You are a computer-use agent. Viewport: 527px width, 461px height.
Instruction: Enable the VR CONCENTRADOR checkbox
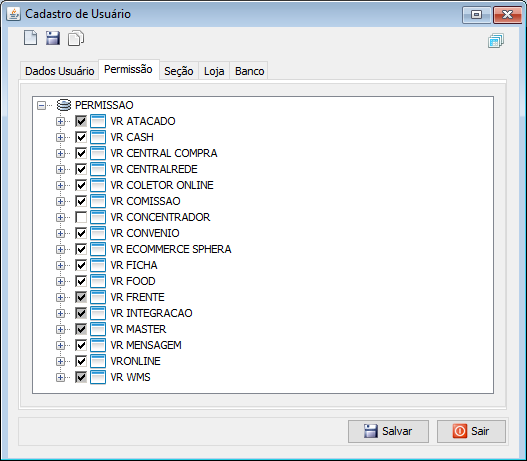[x=81, y=217]
